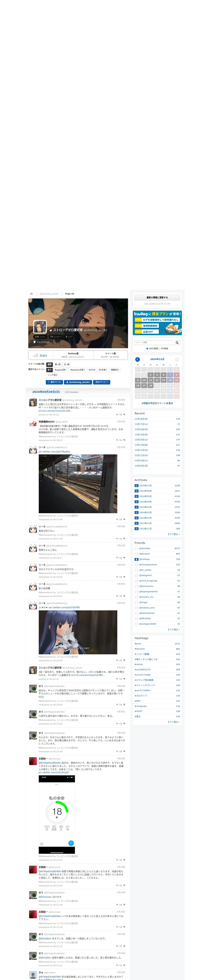Like the tweet posted at 06:30:12
The height and width of the screenshot is (980, 210).
click(124, 415)
